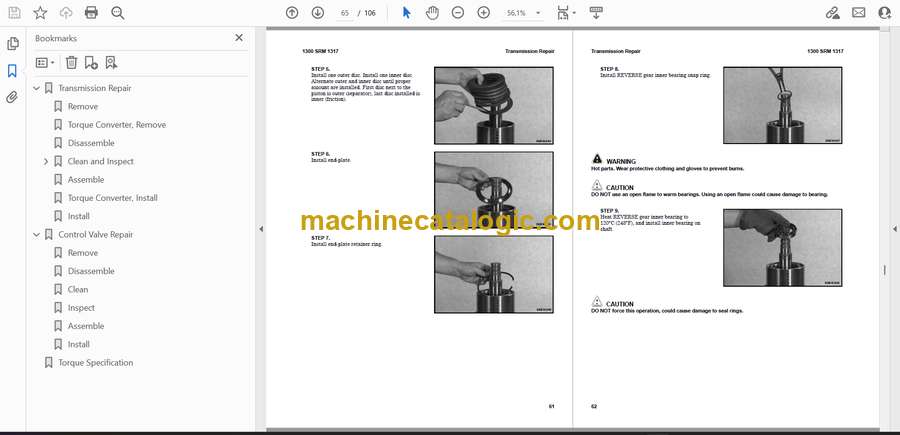This screenshot has height=435, width=900.
Task: Open the bookmark options menu dropdown
Action: 45,63
